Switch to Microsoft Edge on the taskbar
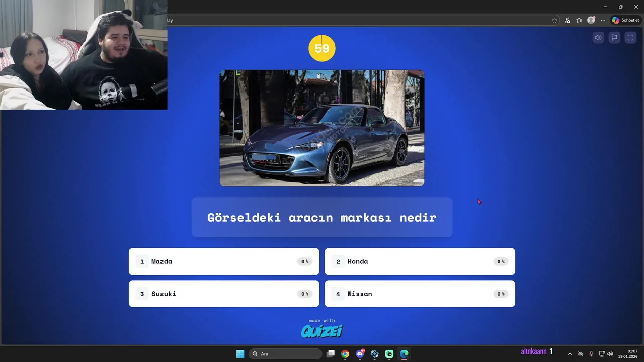This screenshot has width=644, height=362. point(404,354)
